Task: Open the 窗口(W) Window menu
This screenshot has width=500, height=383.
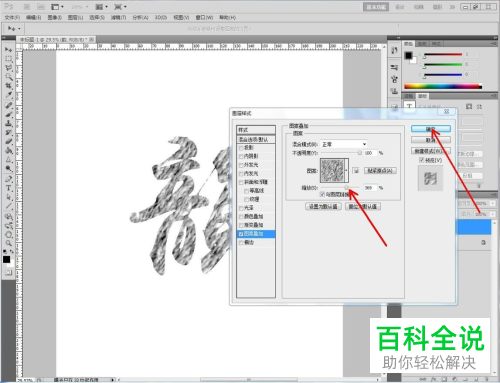Action: [204, 17]
